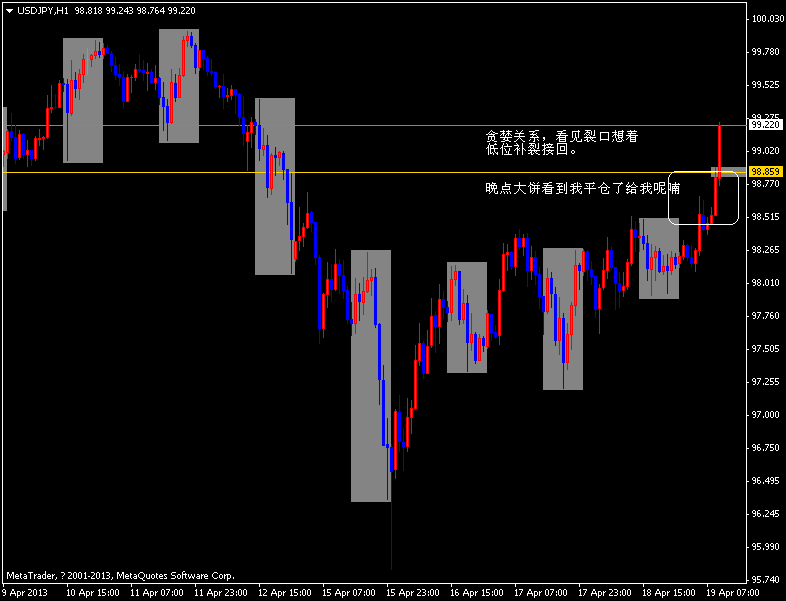Screen dimensions: 786x601
Task: Click the 17 Apr 23:00 time label
Action: coord(605,592)
